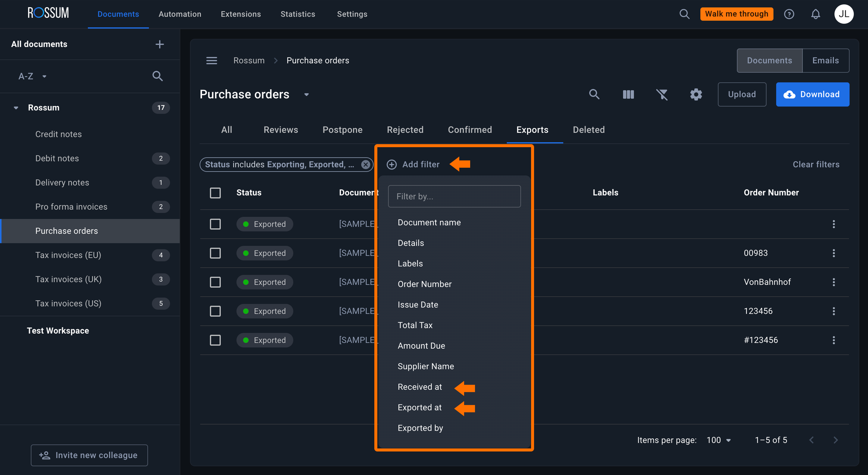Choose Supplier Name filter option

pos(426,366)
